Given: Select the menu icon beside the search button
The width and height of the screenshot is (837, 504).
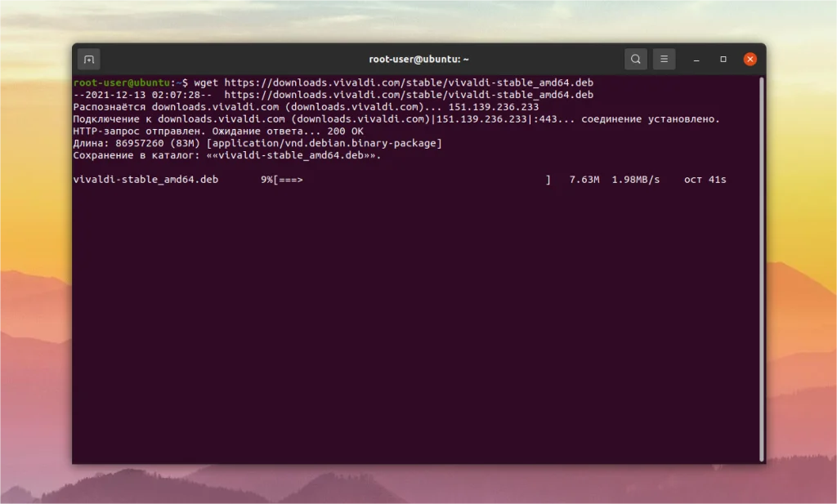Looking at the screenshot, I should click(664, 59).
